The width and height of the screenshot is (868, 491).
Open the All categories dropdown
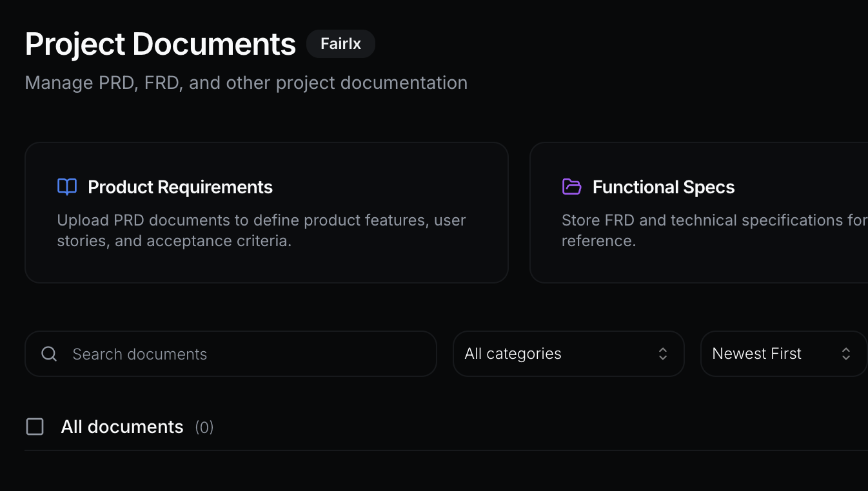(x=568, y=354)
